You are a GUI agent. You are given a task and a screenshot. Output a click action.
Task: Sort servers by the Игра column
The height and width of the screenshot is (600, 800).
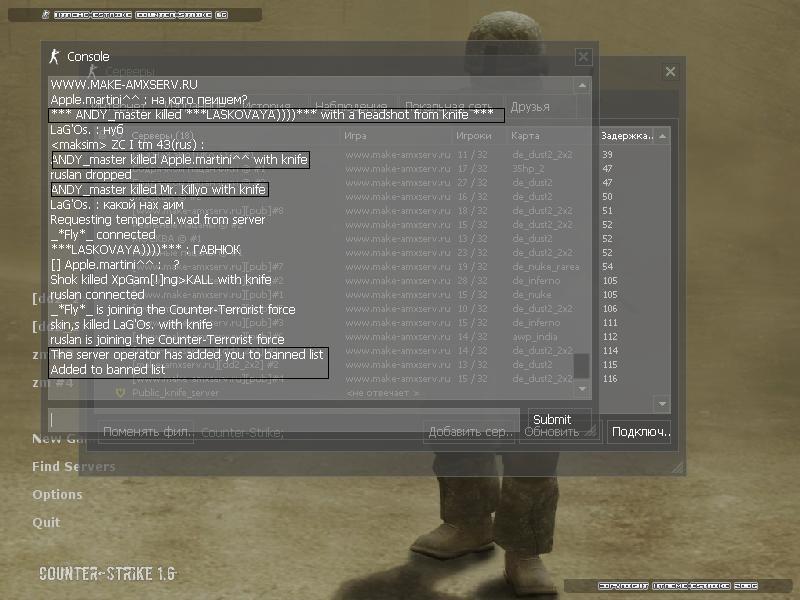pos(396,136)
